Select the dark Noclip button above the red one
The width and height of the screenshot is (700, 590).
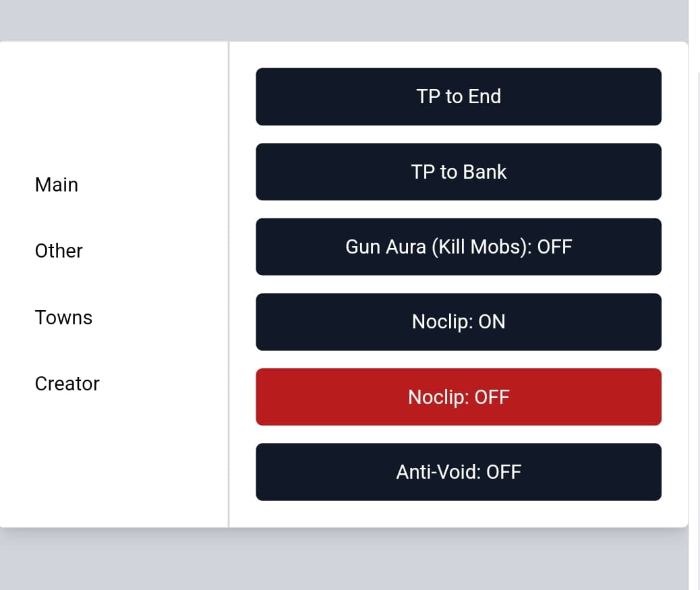point(459,322)
